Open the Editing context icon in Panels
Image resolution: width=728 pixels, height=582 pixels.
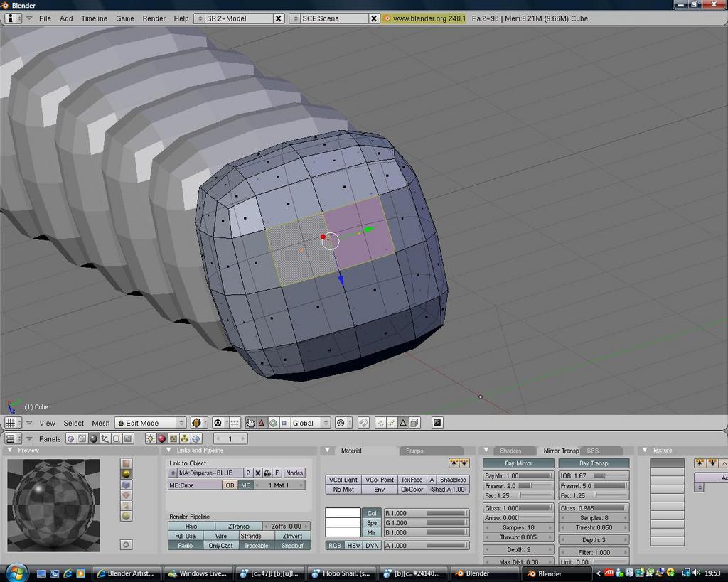coord(117,438)
